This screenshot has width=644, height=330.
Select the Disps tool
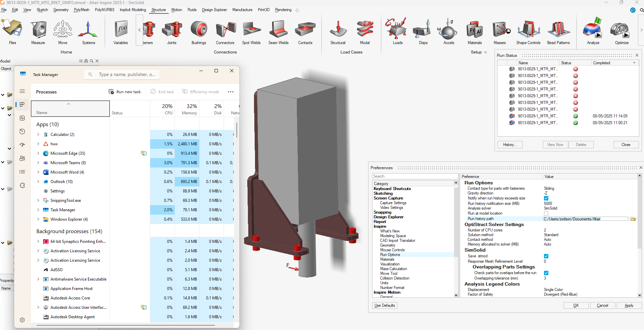(423, 31)
